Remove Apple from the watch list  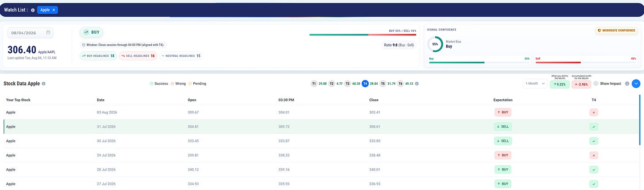(54, 10)
